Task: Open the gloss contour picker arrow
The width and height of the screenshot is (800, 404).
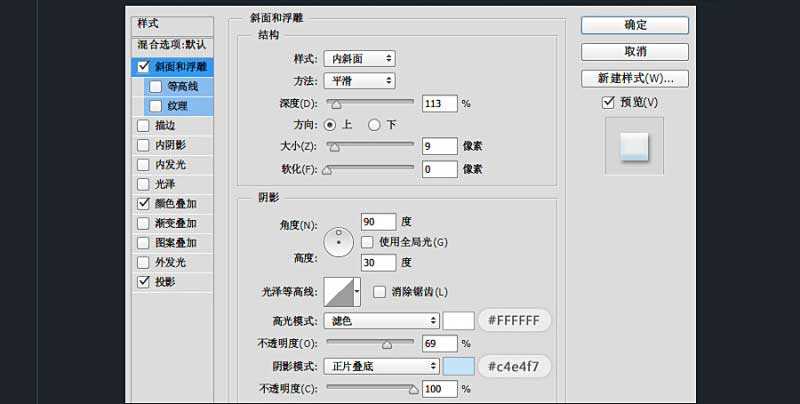Action: point(357,292)
